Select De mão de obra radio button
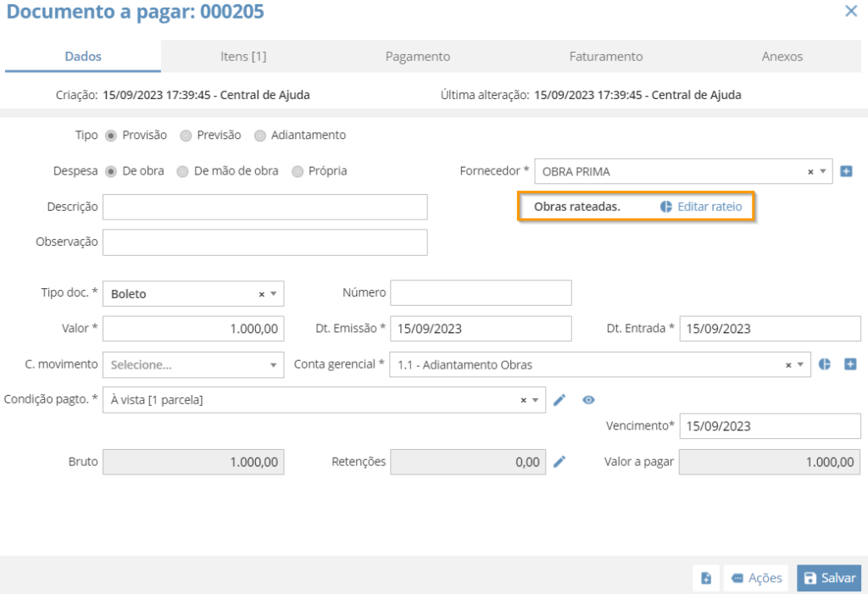868x594 pixels. pyautogui.click(x=182, y=172)
